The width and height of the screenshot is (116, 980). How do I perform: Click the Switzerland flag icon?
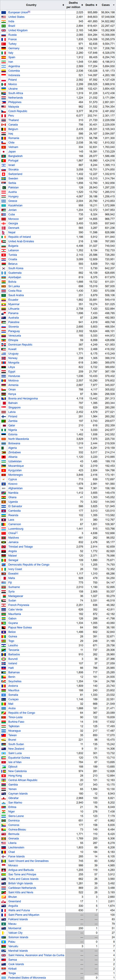pos(3,174)
